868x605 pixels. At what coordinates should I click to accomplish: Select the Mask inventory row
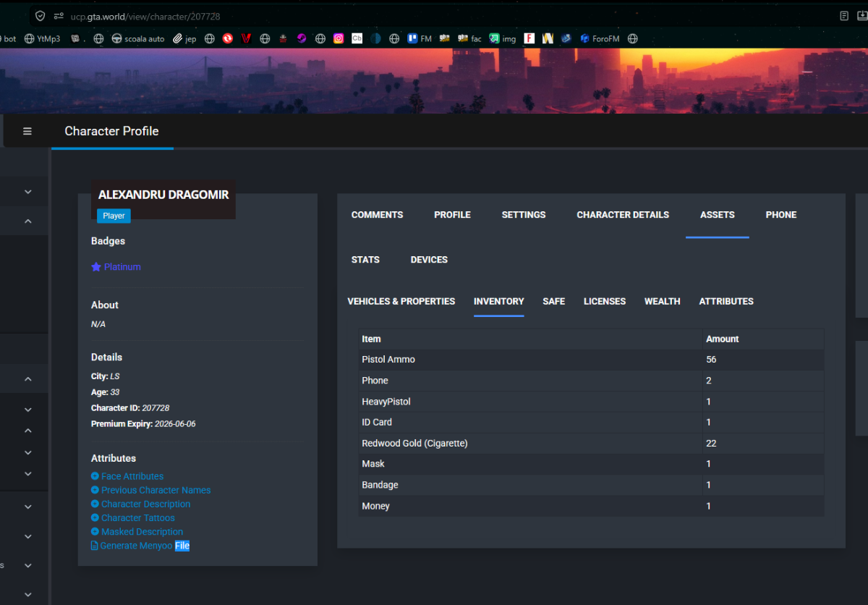click(591, 464)
